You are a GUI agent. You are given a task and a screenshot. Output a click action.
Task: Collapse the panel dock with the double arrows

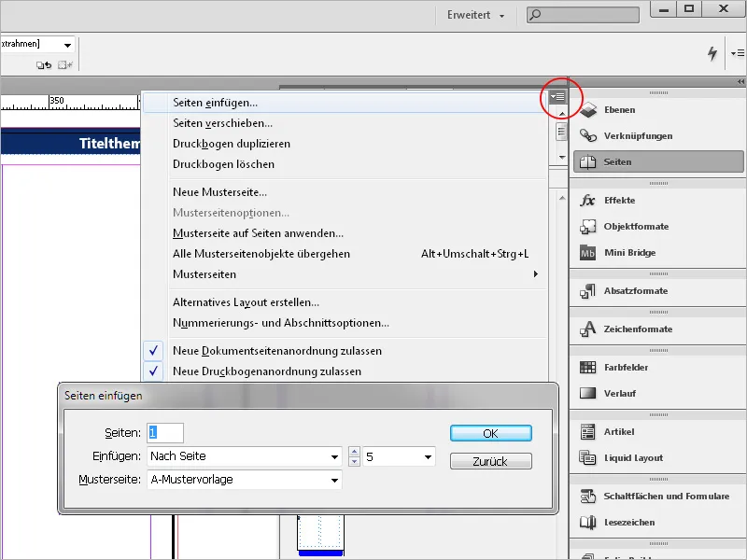pos(740,82)
